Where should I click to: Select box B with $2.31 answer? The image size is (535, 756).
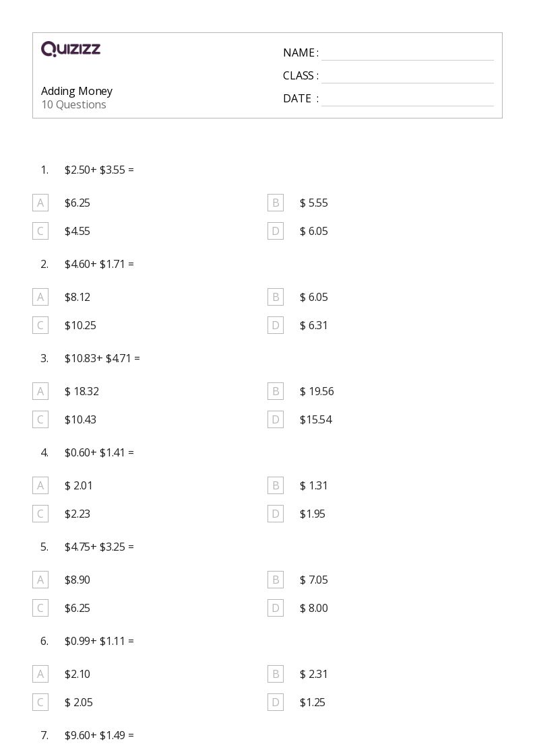coord(276,674)
